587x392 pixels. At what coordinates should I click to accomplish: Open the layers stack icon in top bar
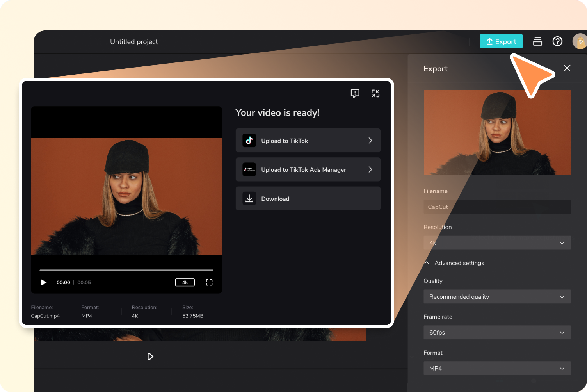537,41
